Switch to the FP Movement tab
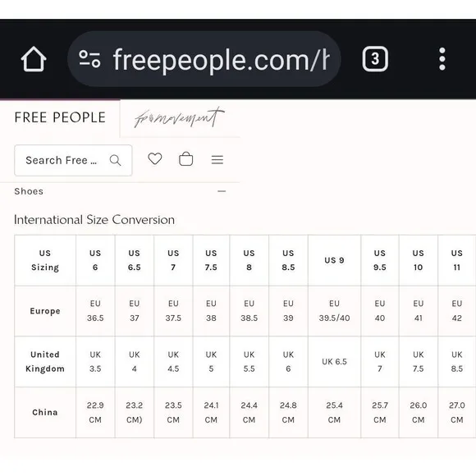 (180, 117)
